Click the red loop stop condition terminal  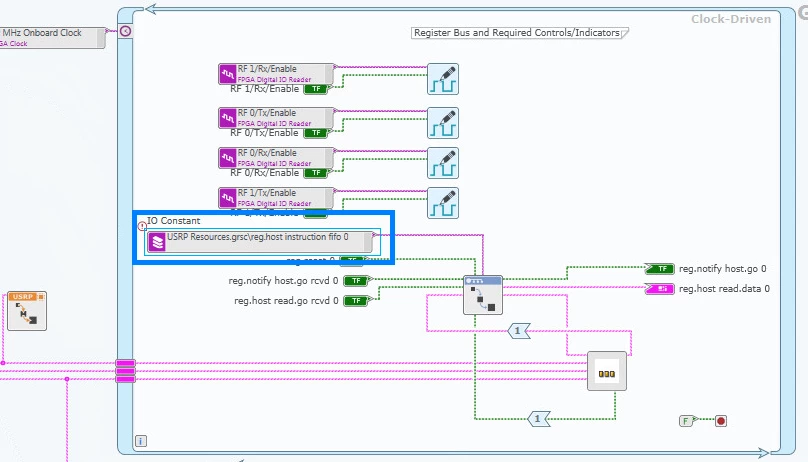point(720,421)
